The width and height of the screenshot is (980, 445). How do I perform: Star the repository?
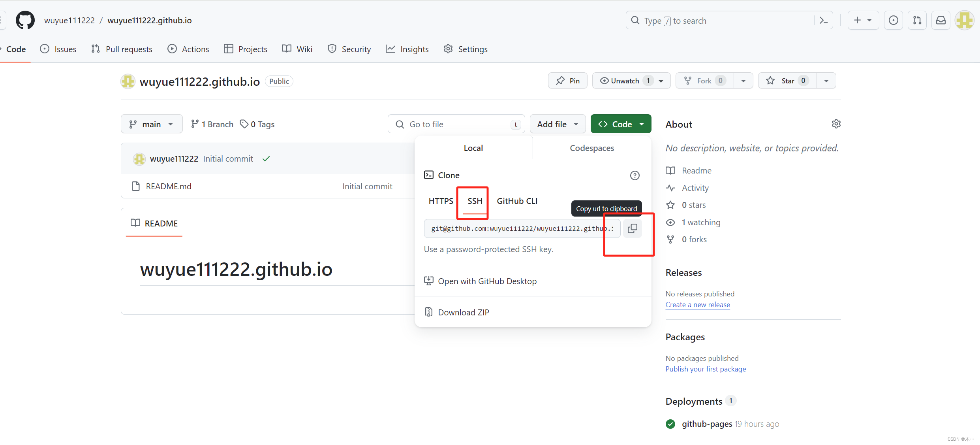tap(787, 81)
